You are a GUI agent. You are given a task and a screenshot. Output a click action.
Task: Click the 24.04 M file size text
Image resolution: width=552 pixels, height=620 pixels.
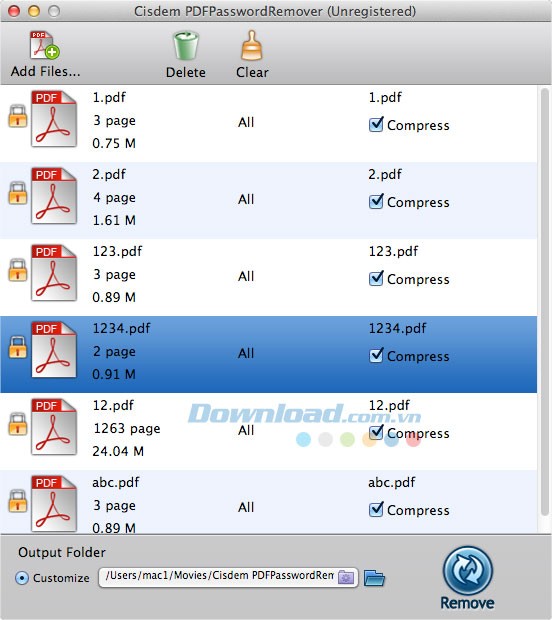click(x=118, y=451)
